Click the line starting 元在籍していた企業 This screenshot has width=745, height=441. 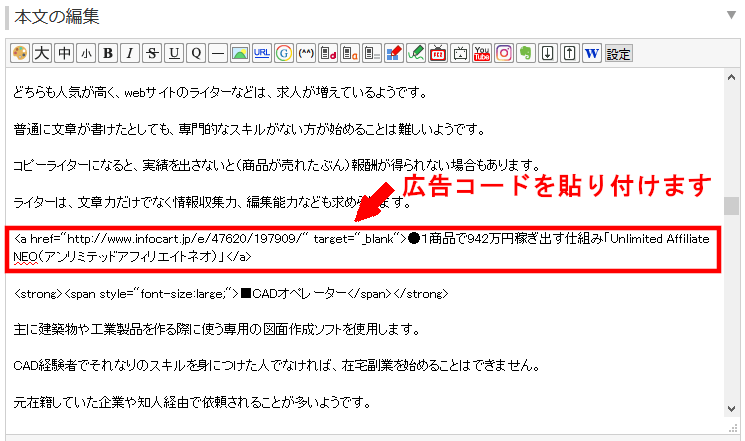click(192, 403)
